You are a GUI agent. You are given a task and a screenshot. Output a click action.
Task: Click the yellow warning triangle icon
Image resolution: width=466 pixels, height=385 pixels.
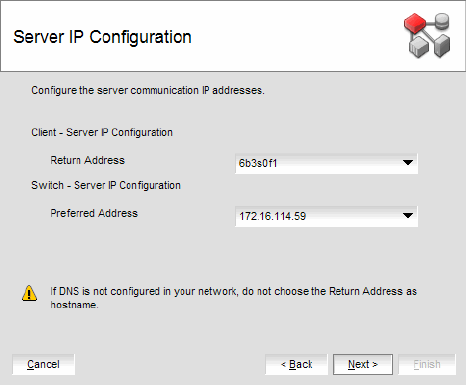click(29, 293)
